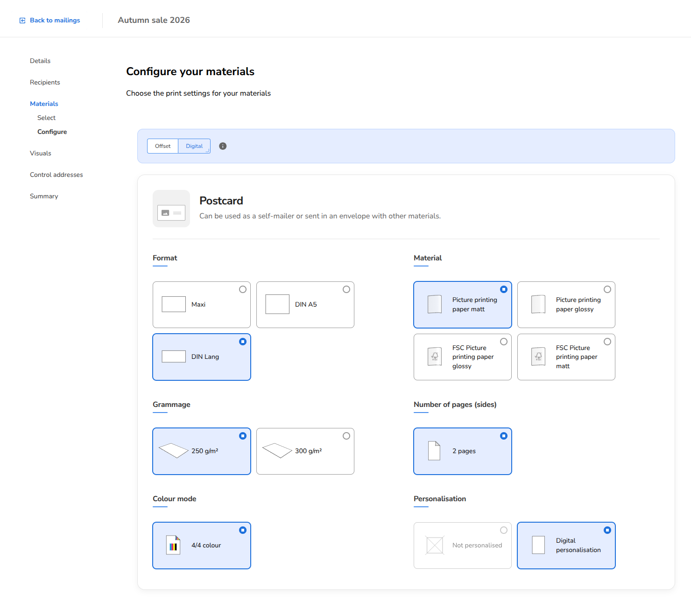Screen dimensions: 691x616
Task: Click the info icon next to Digital
Action: [x=223, y=146]
